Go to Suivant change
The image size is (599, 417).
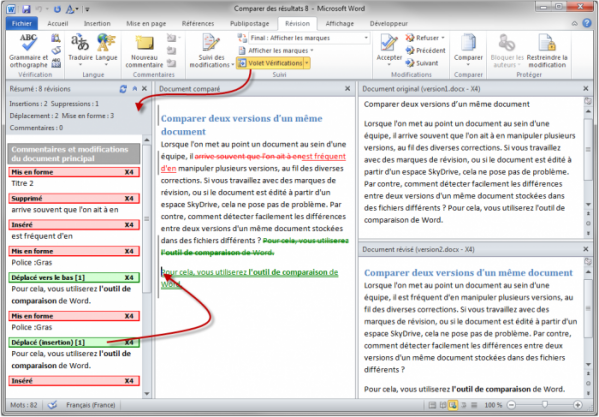[x=422, y=63]
